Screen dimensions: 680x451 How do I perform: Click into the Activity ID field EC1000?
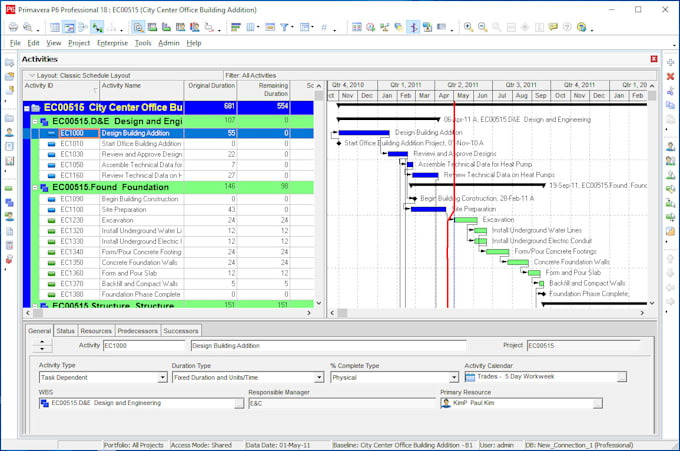pyautogui.click(x=144, y=346)
